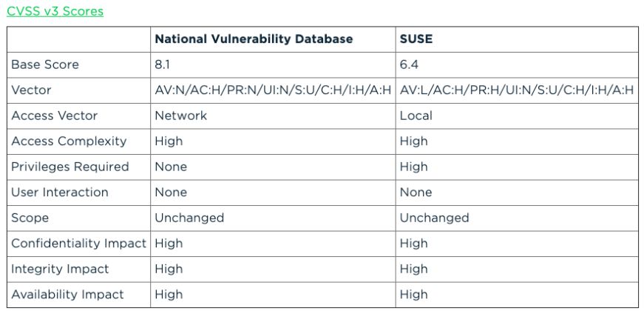The height and width of the screenshot is (311, 644).
Task: Open the "CVSS v3 Scores" link
Action: click(55, 11)
